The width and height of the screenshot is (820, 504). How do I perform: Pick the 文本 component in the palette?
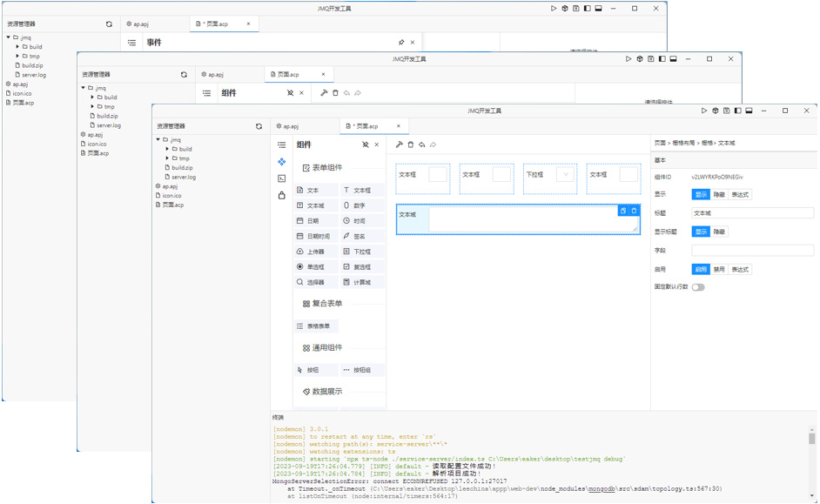316,191
